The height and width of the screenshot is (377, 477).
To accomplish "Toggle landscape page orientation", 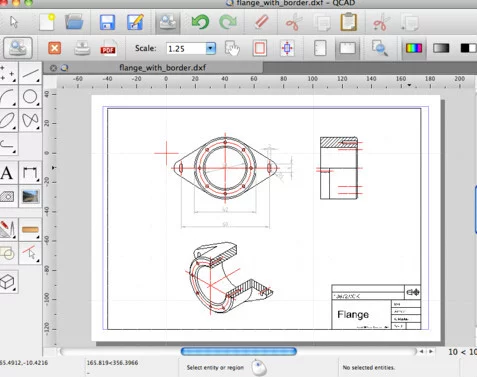I will pos(347,49).
